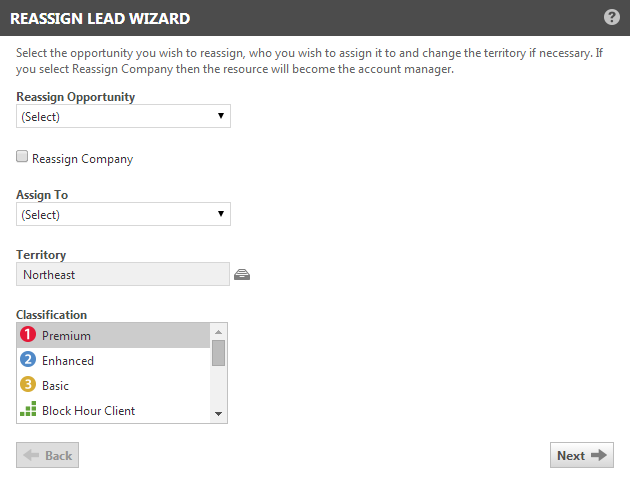Screen dimensions: 630x480
Task: Select Block Hour Client classification
Action: pyautogui.click(x=88, y=411)
